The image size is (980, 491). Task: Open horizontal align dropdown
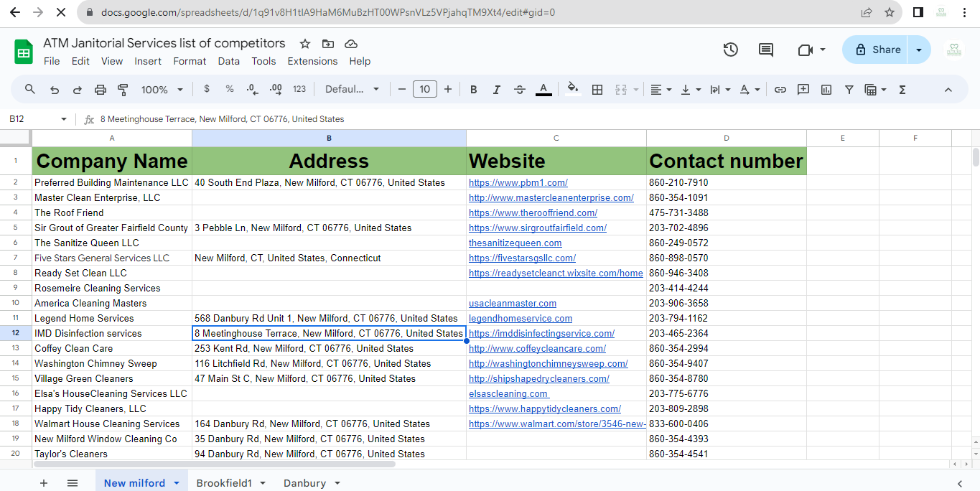pos(661,90)
